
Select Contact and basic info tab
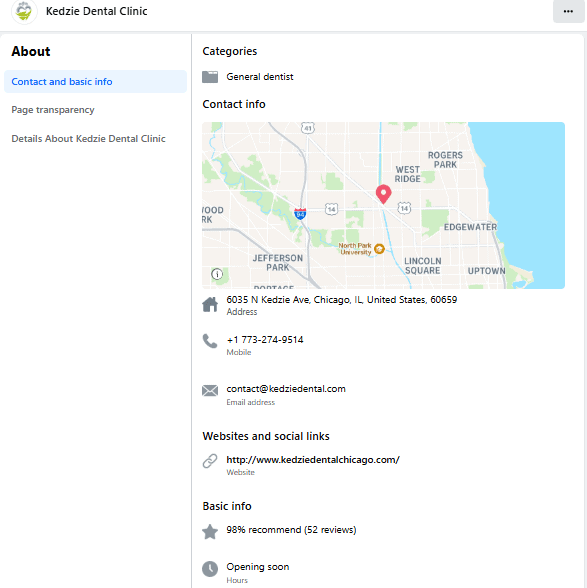tap(95, 81)
